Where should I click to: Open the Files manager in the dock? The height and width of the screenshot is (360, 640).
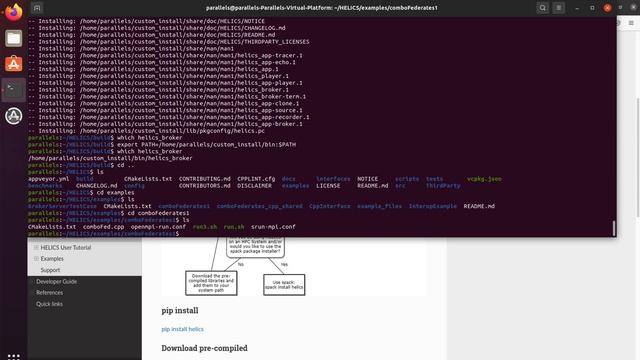coord(13,38)
